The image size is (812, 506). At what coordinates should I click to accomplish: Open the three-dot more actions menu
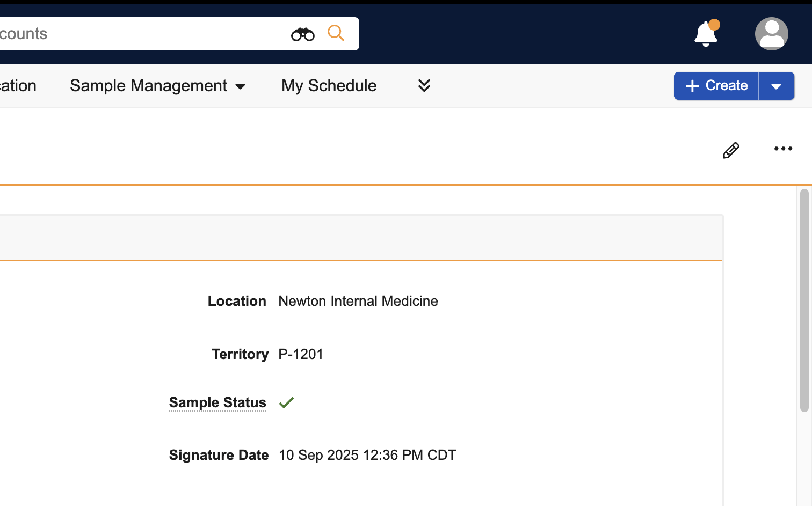(783, 149)
